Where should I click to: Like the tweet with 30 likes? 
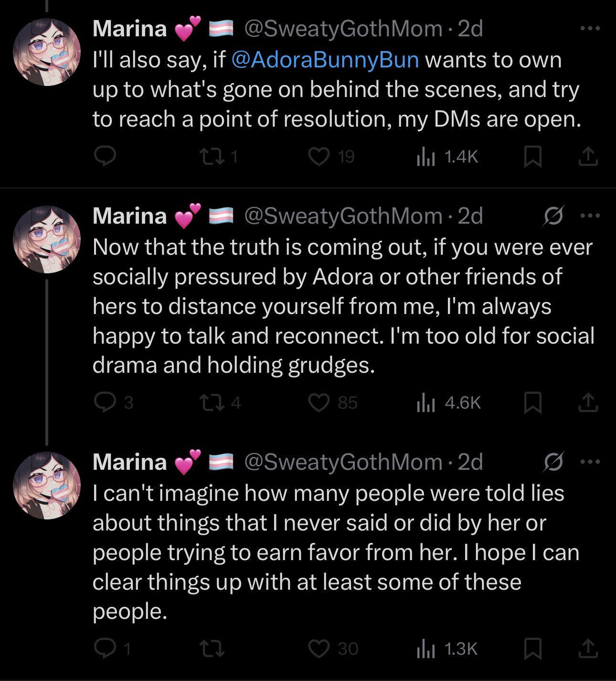pyautogui.click(x=319, y=649)
